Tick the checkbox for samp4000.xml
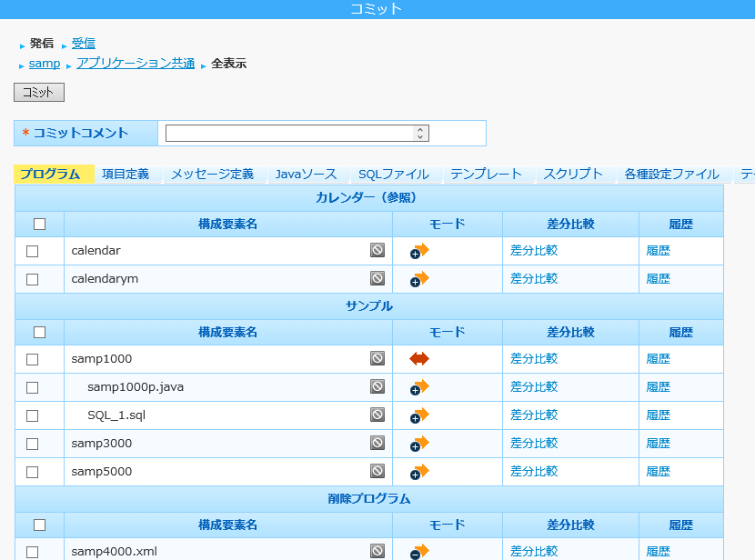The image size is (755, 560). coord(32,553)
